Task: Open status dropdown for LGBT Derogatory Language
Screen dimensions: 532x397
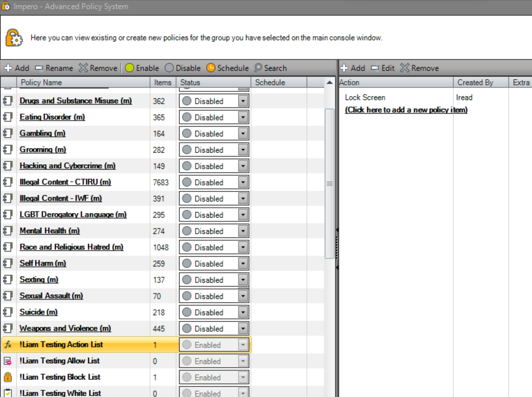Action: point(243,215)
